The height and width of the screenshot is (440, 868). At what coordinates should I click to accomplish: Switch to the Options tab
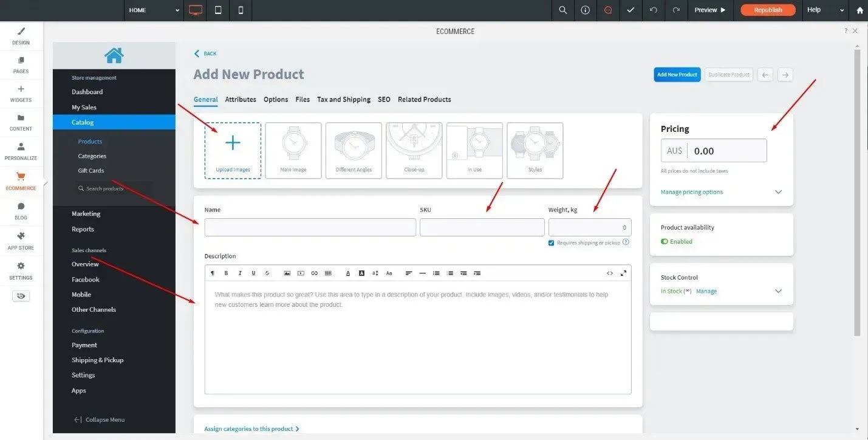pyautogui.click(x=276, y=100)
